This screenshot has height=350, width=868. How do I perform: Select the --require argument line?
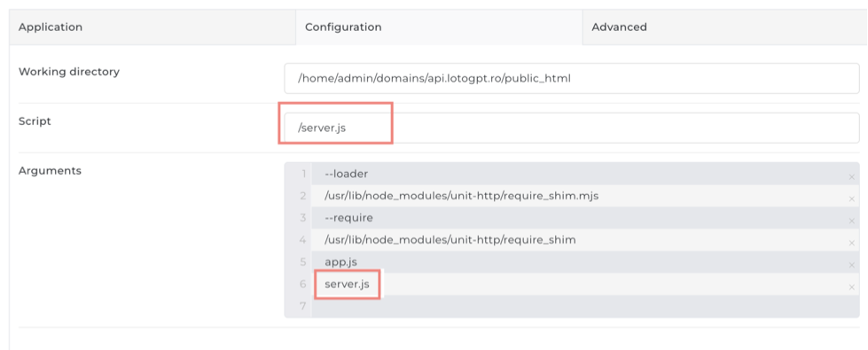pos(585,218)
